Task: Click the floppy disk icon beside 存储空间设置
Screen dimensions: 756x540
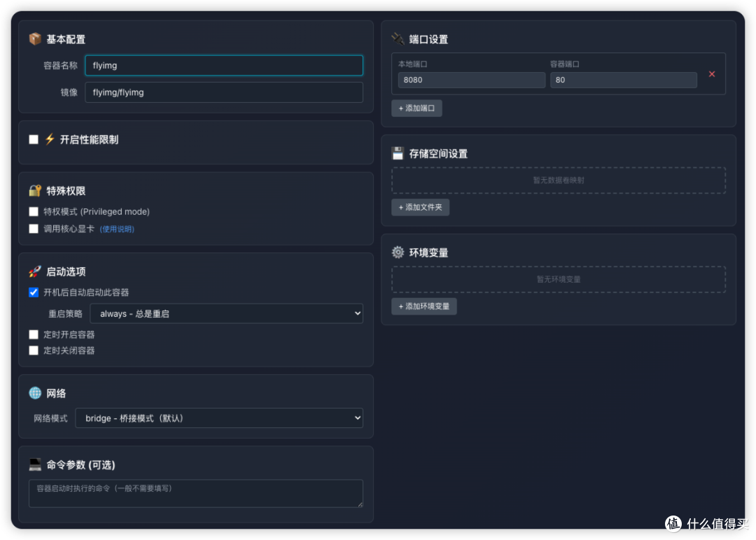Action: [398, 154]
